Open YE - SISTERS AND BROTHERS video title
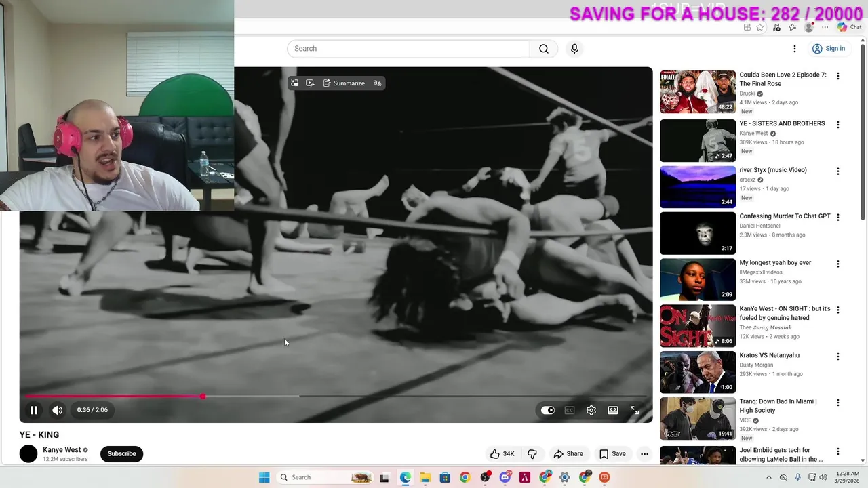868x488 pixels. [x=782, y=123]
